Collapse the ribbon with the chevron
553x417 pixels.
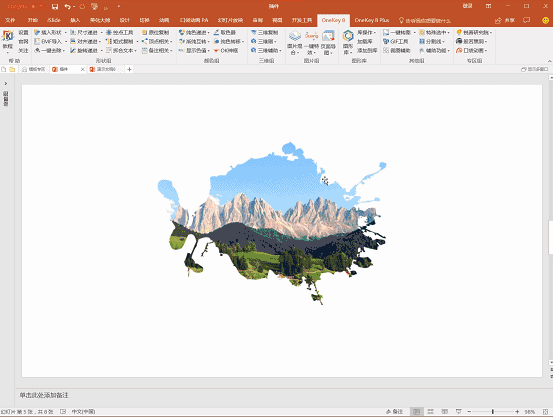pos(549,61)
